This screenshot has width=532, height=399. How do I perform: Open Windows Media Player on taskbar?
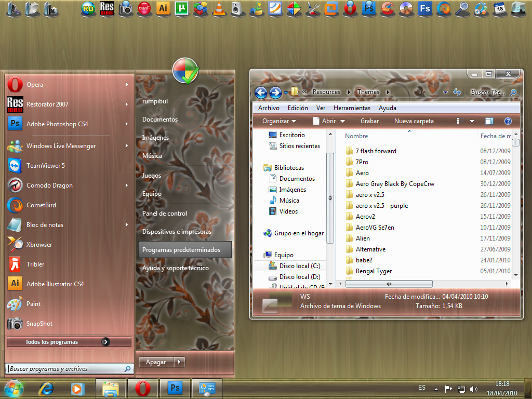(x=77, y=389)
